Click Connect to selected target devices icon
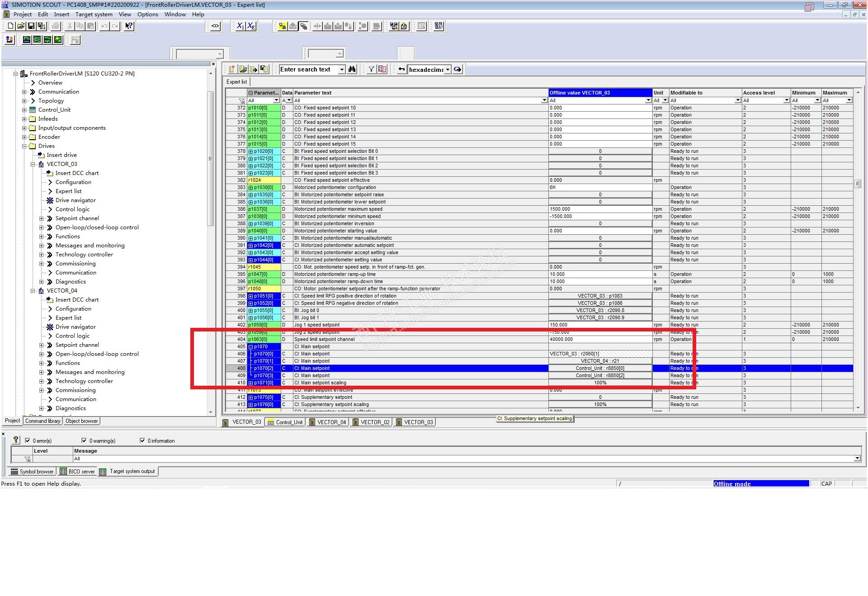 point(282,26)
